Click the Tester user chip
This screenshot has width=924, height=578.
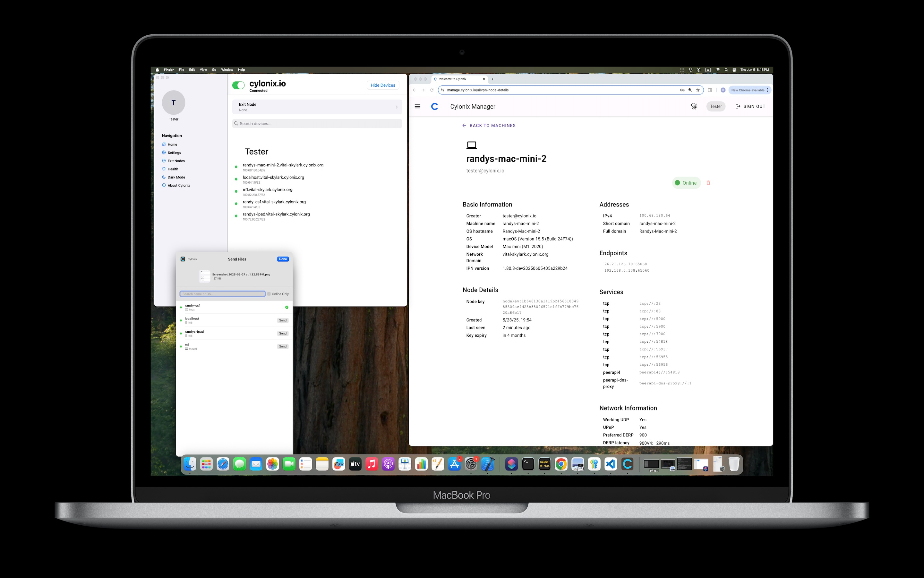[715, 107]
